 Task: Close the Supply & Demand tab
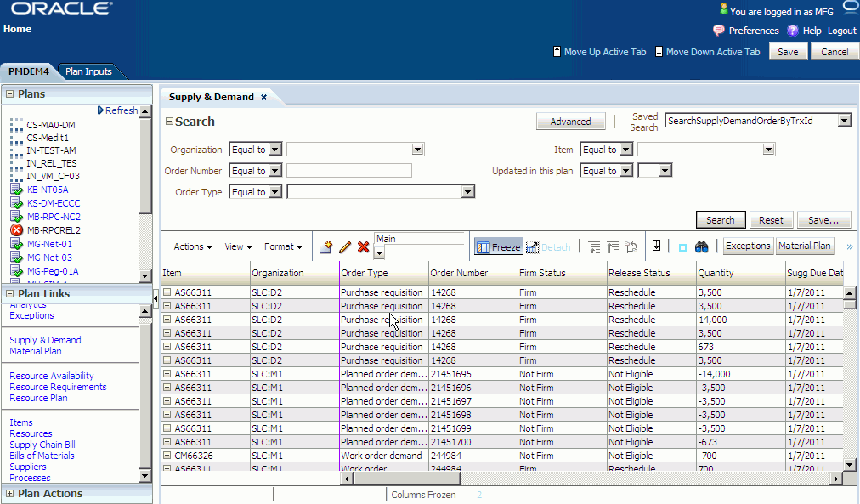pyautogui.click(x=263, y=97)
